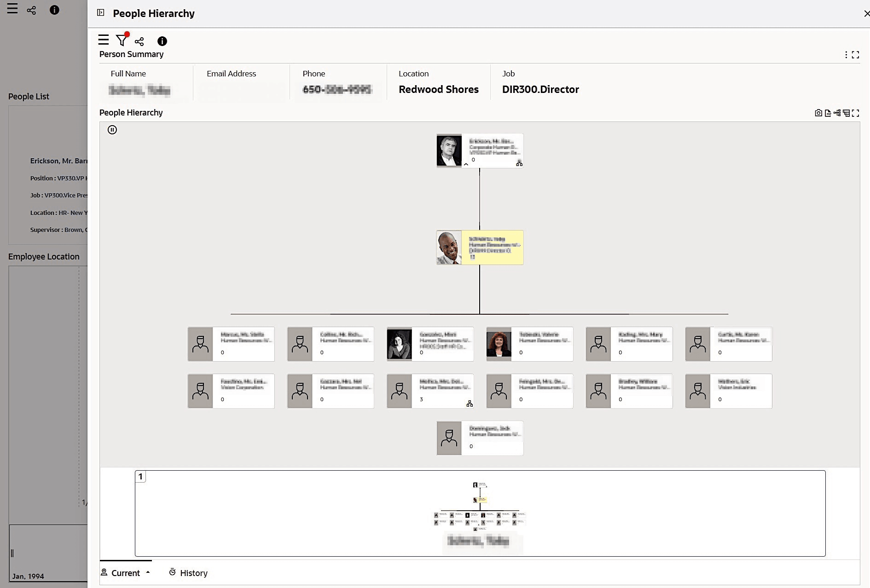
Task: Open the Vision Industries employee card
Action: click(x=728, y=391)
